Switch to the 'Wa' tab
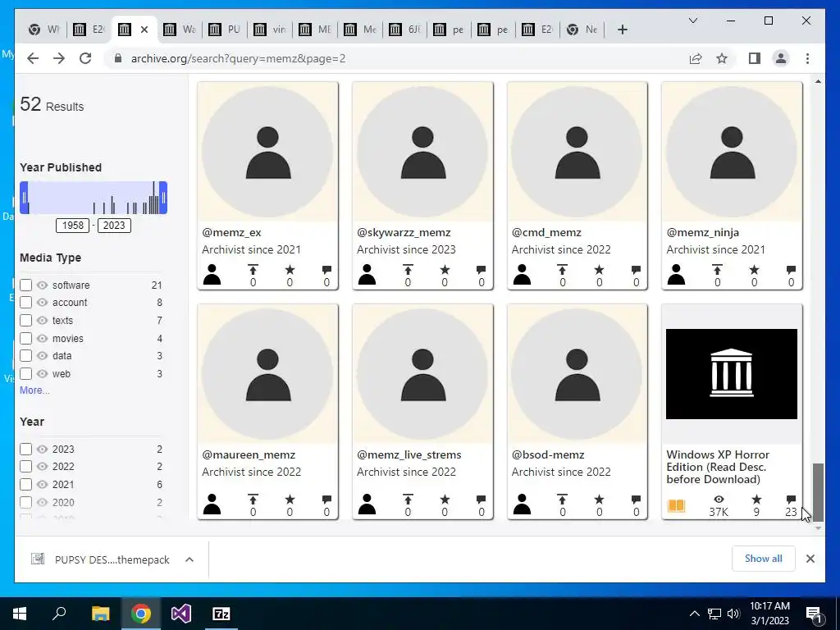Image resolution: width=840 pixels, height=630 pixels. click(x=180, y=30)
